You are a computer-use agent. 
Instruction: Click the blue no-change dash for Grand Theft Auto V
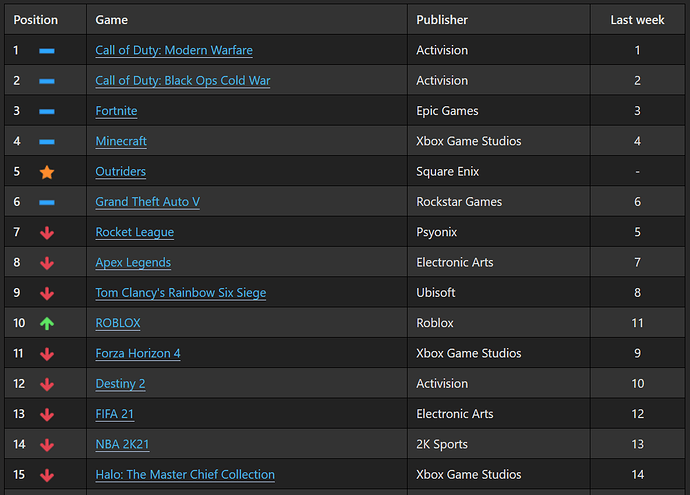(x=47, y=202)
